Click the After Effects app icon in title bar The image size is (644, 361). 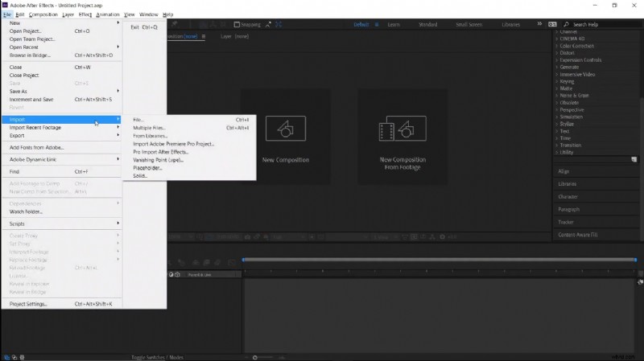(x=5, y=6)
